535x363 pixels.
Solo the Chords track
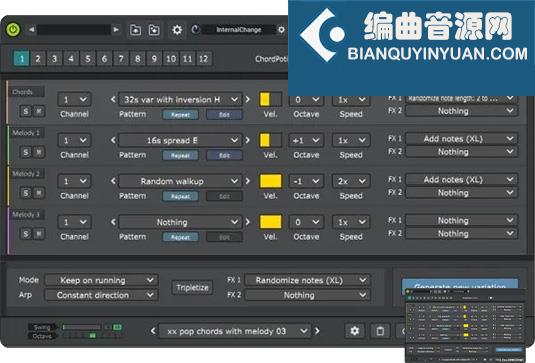26,111
